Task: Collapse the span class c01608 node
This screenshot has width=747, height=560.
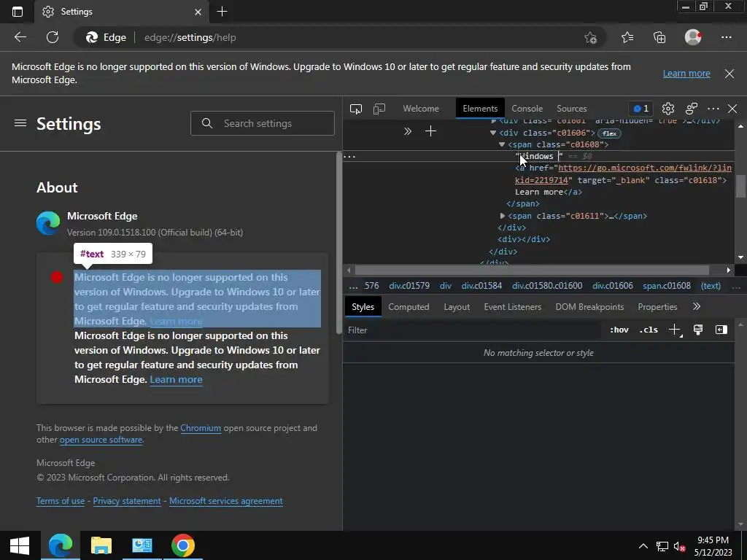Action: [502, 145]
